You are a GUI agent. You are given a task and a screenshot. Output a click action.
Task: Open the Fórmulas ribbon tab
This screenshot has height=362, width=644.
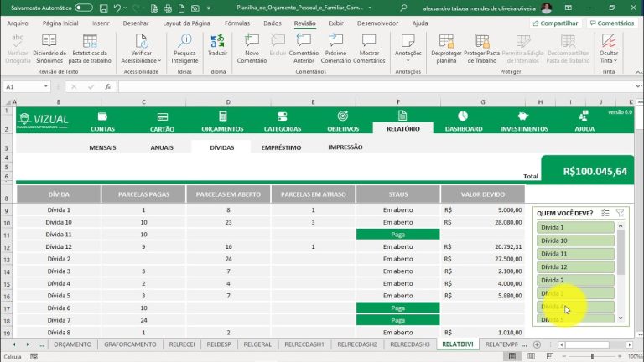(x=237, y=23)
